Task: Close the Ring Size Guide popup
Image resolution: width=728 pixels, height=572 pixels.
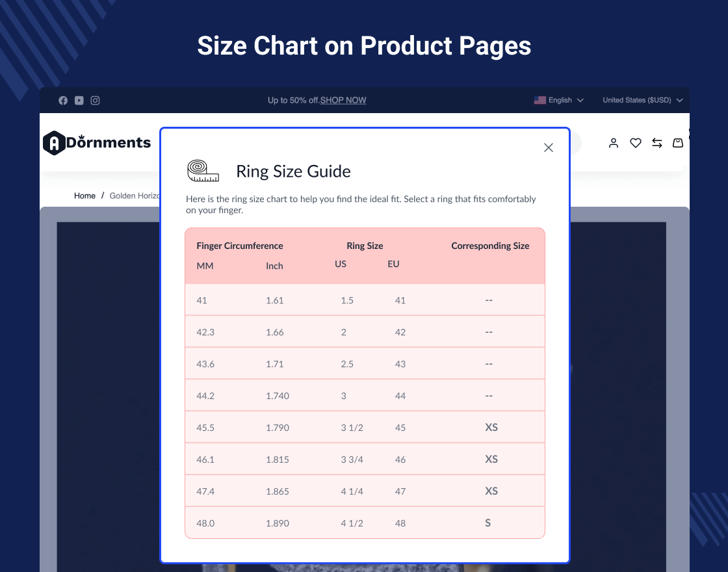Action: click(x=549, y=148)
